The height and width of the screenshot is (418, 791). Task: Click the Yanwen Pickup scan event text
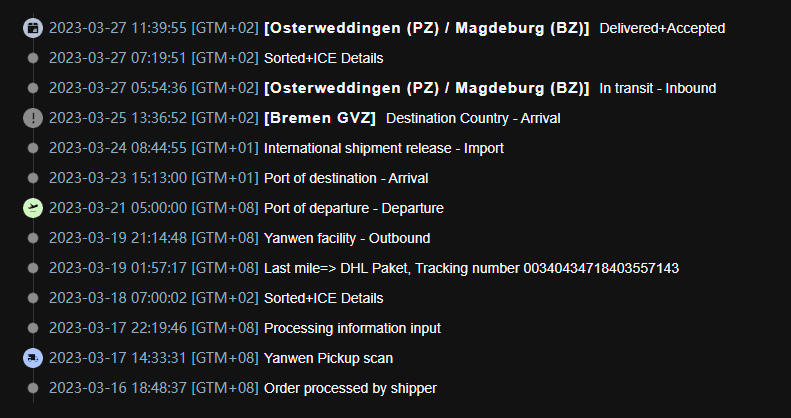tap(328, 359)
